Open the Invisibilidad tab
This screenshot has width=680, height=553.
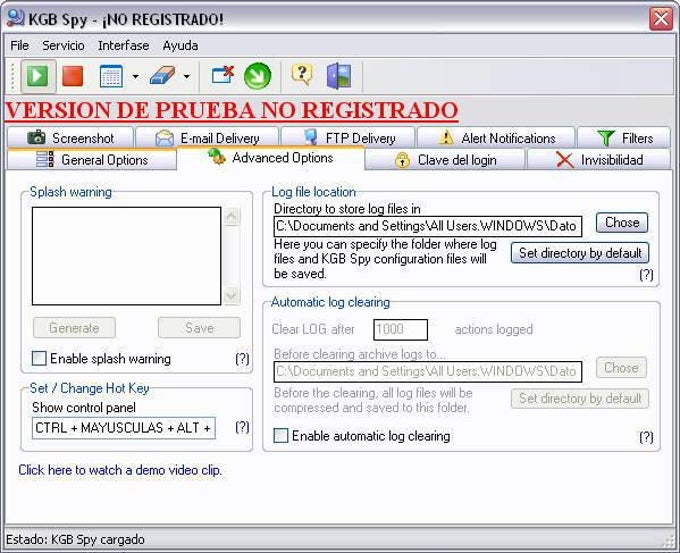click(598, 160)
